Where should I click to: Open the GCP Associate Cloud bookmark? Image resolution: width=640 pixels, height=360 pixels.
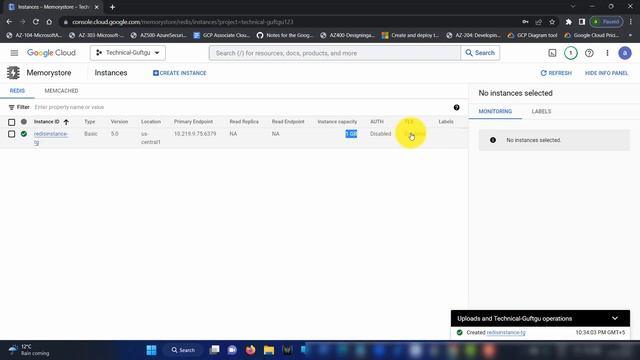222,36
